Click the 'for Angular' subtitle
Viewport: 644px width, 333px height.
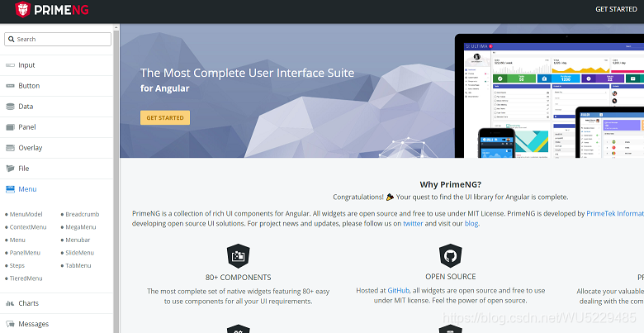click(x=164, y=88)
